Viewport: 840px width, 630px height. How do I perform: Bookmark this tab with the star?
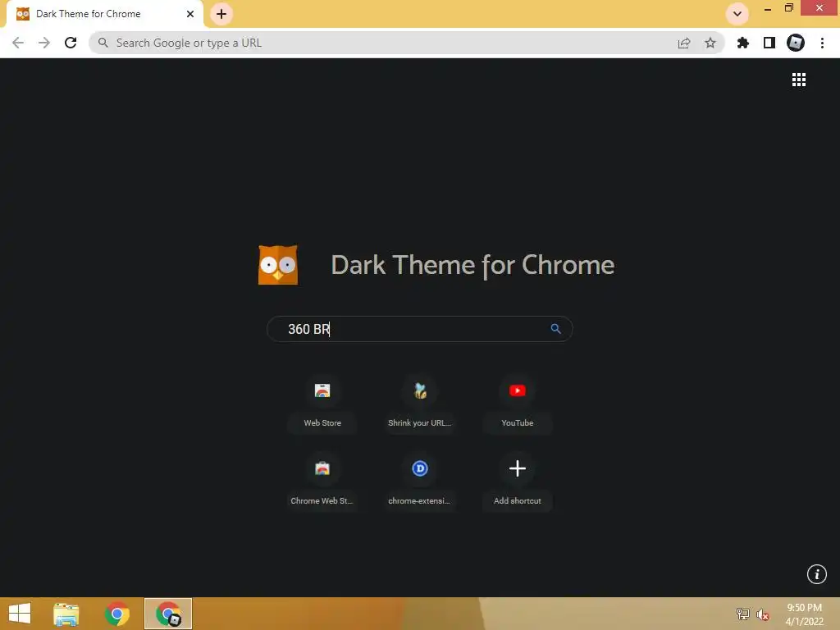pyautogui.click(x=710, y=43)
